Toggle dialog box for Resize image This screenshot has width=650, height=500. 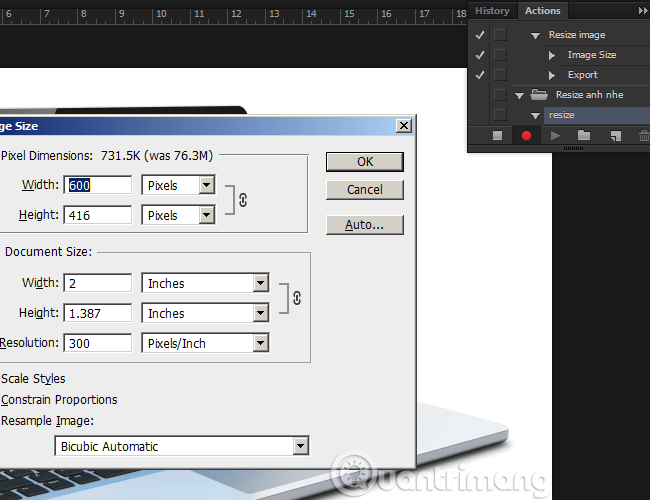[x=500, y=35]
